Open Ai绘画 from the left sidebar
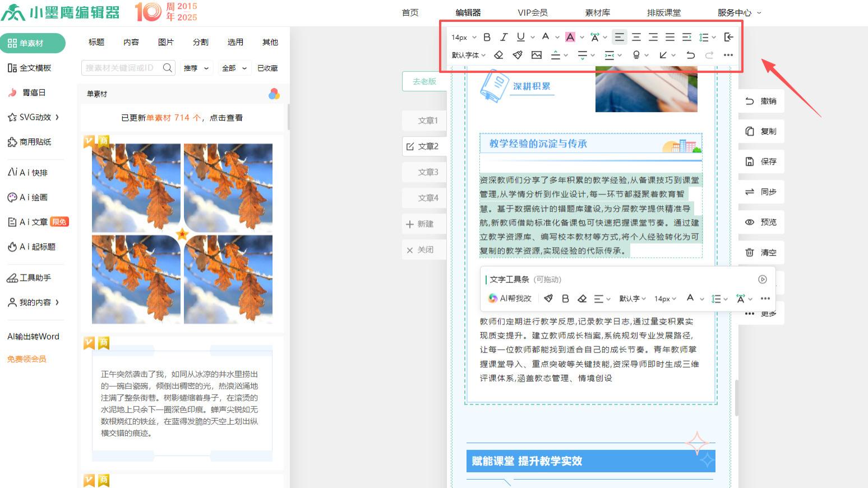868x488 pixels. (31, 197)
